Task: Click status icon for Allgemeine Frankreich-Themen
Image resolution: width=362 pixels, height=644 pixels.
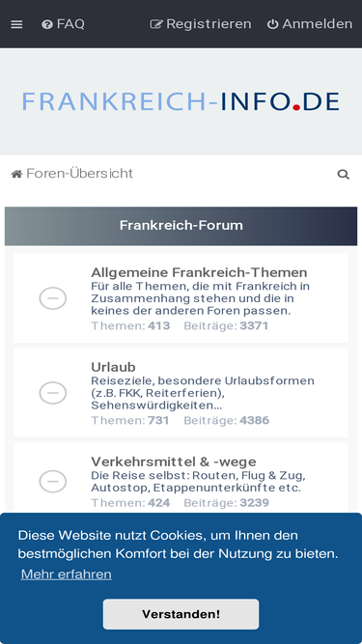Action: [x=53, y=298]
